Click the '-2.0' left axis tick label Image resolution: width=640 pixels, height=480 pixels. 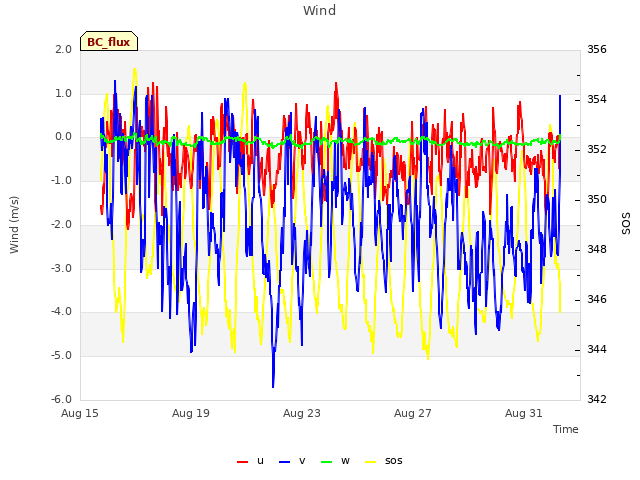click(61, 224)
